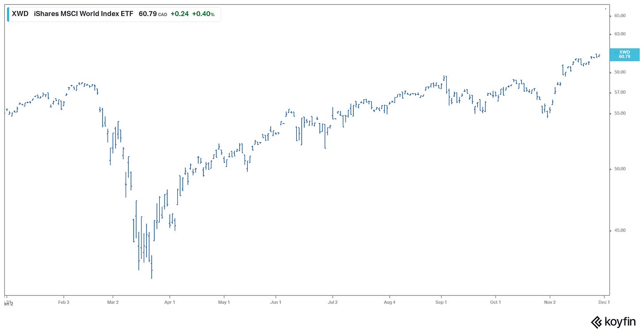Click the +0.40% percent change value
The height and width of the screenshot is (333, 644).
click(203, 14)
